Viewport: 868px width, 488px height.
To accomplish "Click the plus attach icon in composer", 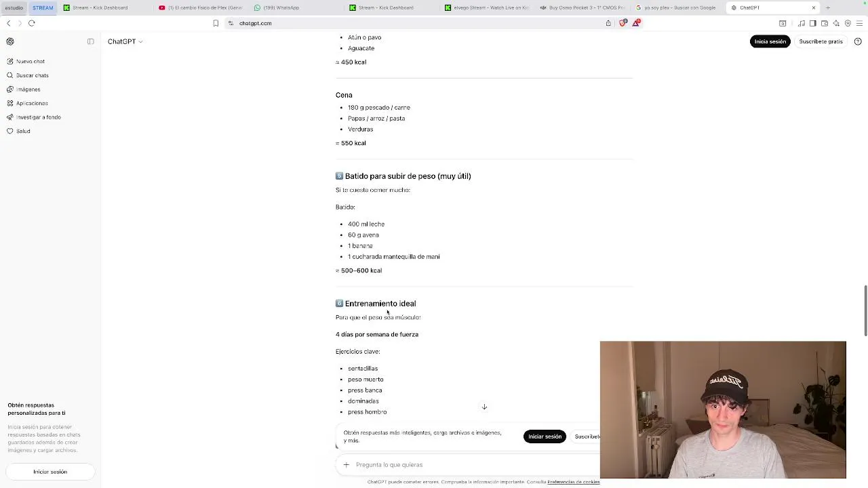I will (346, 465).
